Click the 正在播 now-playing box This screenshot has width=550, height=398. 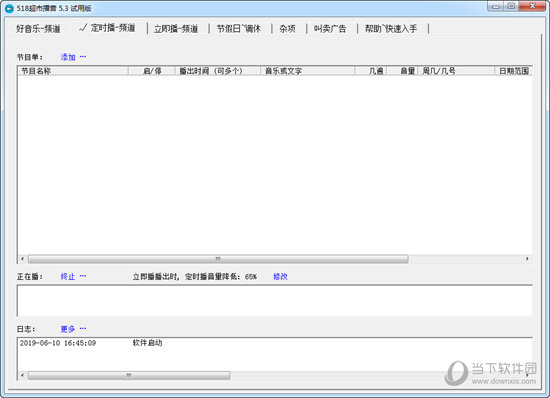pyautogui.click(x=275, y=301)
